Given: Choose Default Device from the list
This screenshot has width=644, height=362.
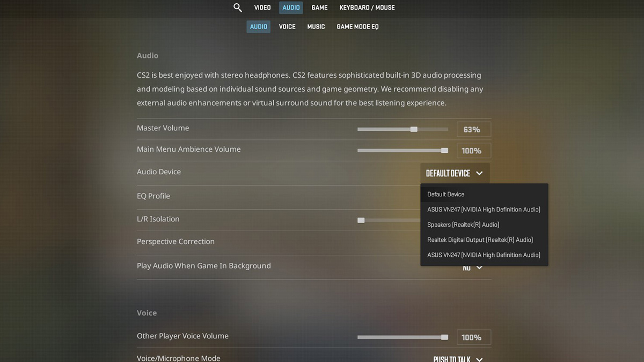Looking at the screenshot, I should pyautogui.click(x=484, y=194).
